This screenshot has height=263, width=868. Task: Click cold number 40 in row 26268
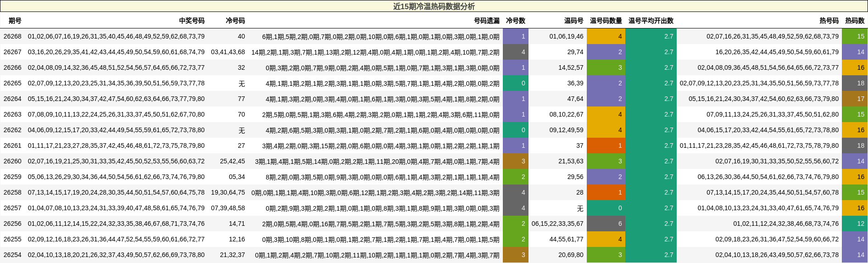(241, 36)
